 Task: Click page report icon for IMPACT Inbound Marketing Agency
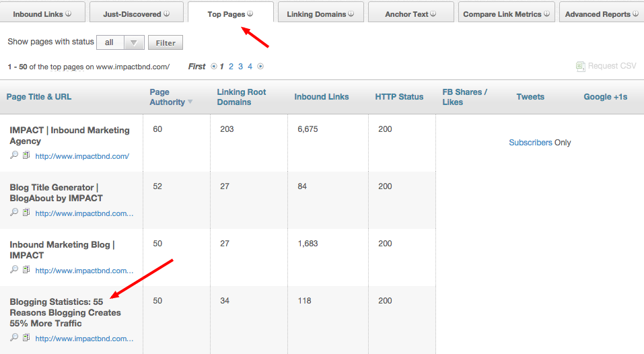tap(26, 155)
